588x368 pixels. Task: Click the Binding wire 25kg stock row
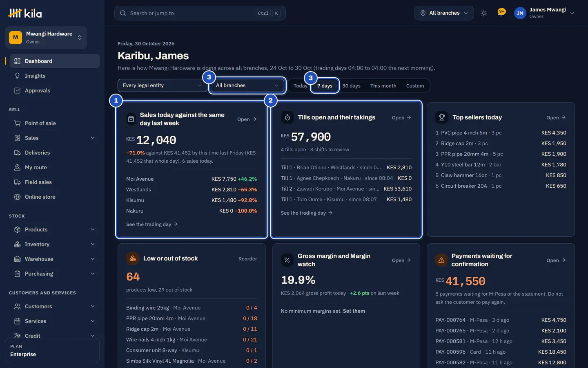coord(192,308)
